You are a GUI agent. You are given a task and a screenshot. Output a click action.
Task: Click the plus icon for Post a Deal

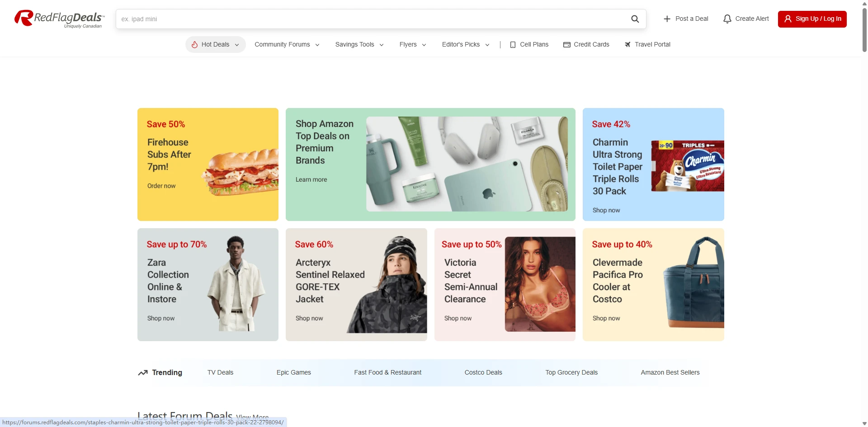tap(667, 19)
